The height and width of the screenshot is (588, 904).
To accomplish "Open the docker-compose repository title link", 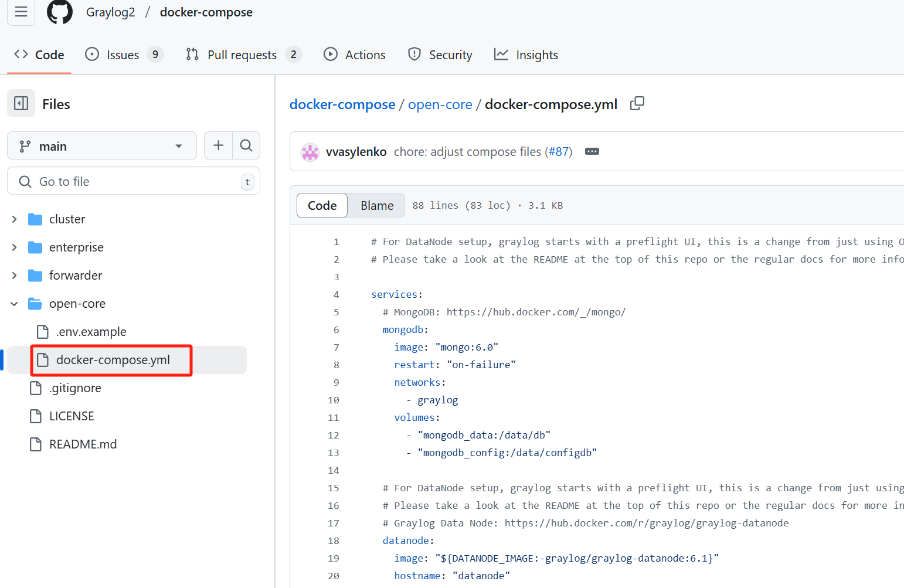I will pos(206,12).
